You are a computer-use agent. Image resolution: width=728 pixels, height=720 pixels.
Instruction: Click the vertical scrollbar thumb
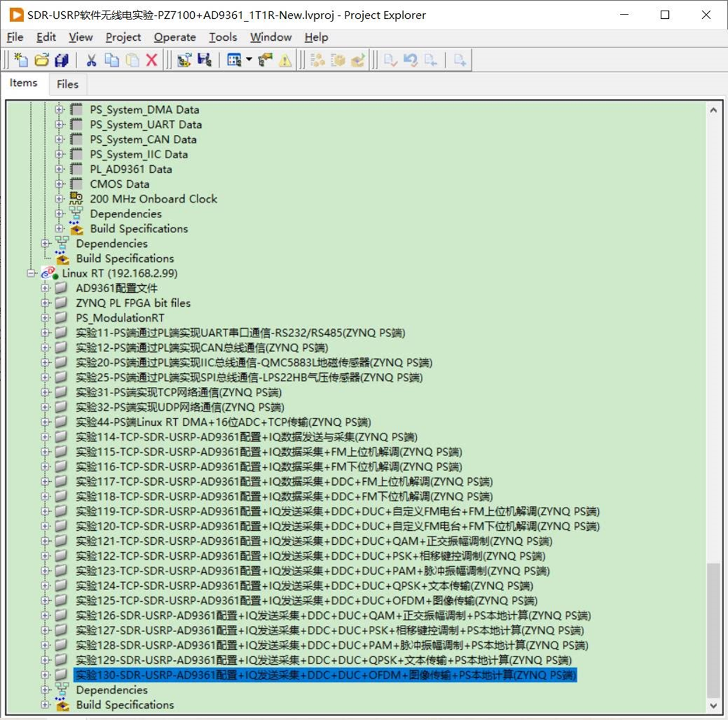point(714,630)
